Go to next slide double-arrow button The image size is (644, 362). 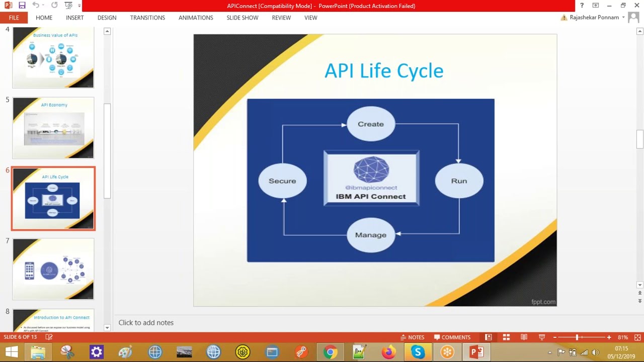point(640,301)
